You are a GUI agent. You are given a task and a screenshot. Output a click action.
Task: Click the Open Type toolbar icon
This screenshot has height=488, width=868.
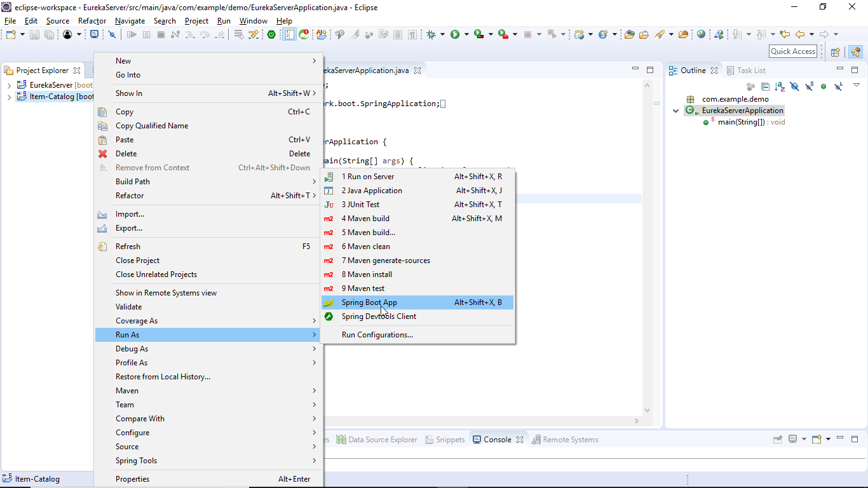629,34
